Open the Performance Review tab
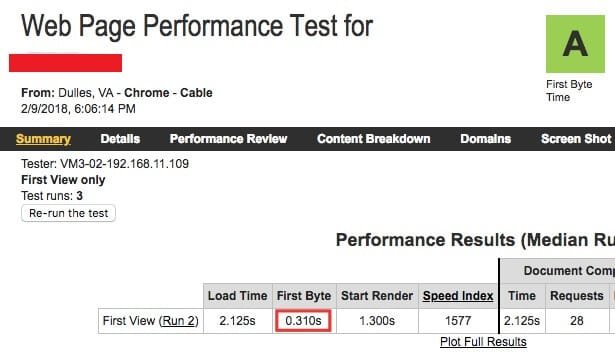615x360 pixels. click(x=228, y=139)
